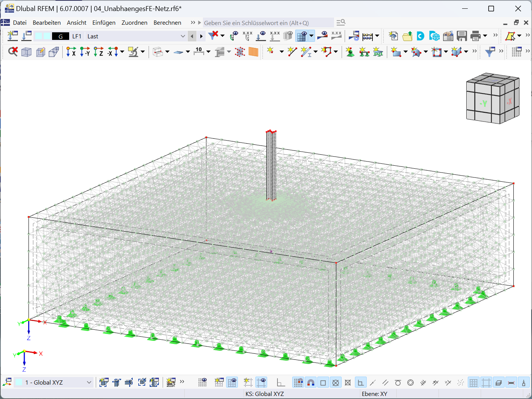The width and height of the screenshot is (532, 399).
Task: Click the cyan swatch beside Global XYZ
Action: click(19, 382)
